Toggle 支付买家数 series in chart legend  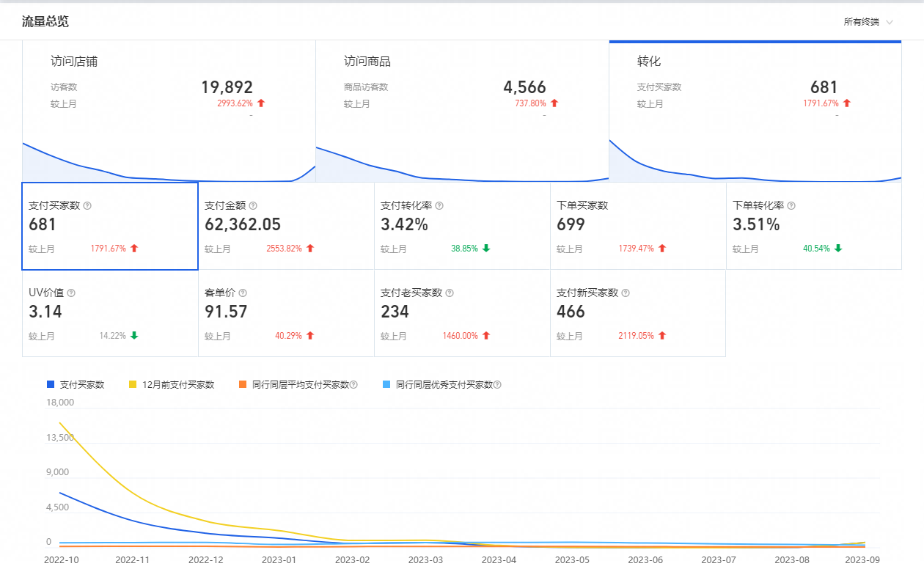pos(76,384)
